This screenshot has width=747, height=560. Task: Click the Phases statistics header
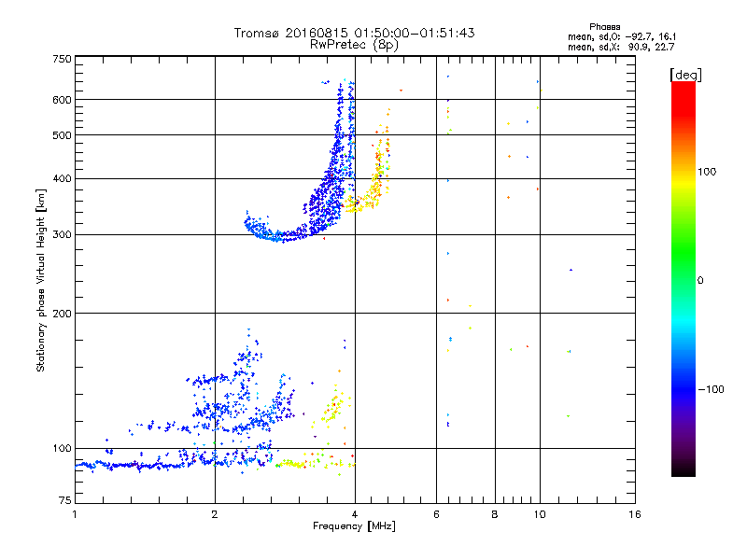point(604,27)
